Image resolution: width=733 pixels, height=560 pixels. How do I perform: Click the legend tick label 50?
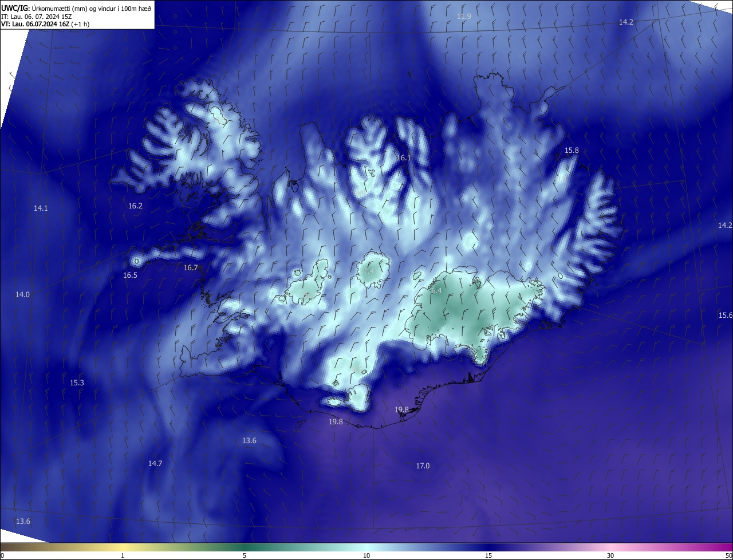[x=728, y=555]
